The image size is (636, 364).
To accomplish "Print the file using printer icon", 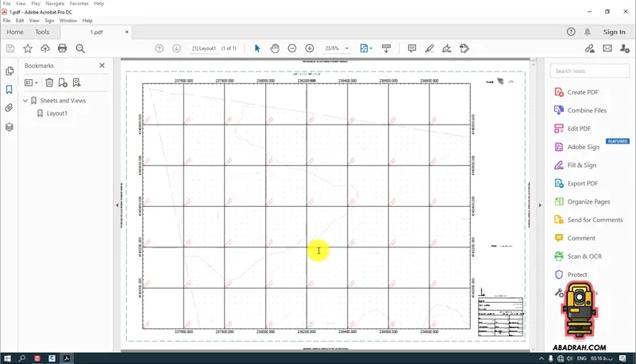I will coord(63,48).
